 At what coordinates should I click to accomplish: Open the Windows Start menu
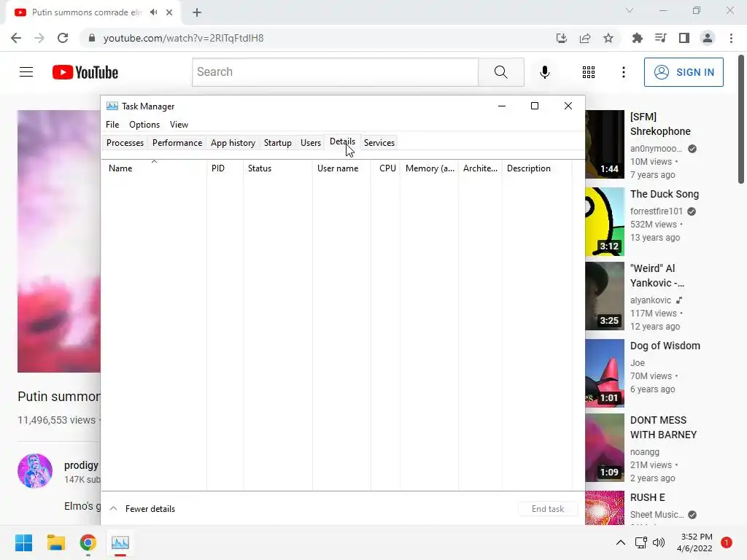[23, 542]
